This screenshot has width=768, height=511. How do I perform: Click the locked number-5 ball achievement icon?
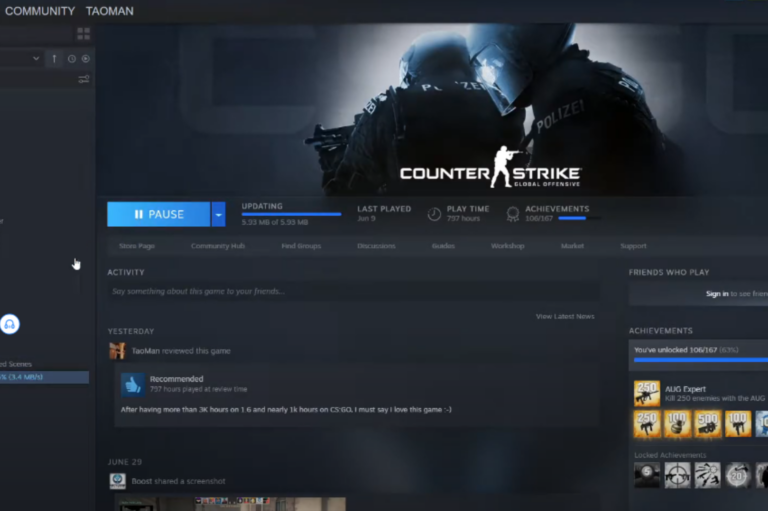pos(647,475)
